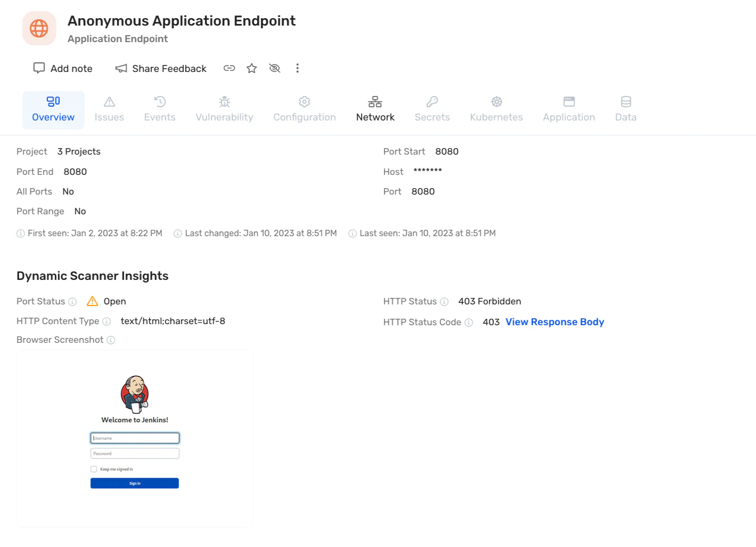Click the Jenkins logo in screenshot
The width and height of the screenshot is (756, 547).
(135, 394)
